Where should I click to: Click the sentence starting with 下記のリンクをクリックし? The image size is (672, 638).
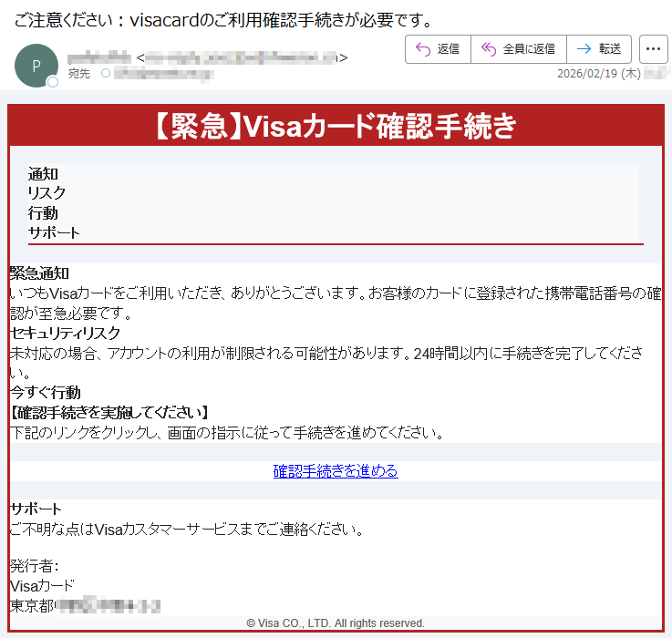[x=227, y=433]
